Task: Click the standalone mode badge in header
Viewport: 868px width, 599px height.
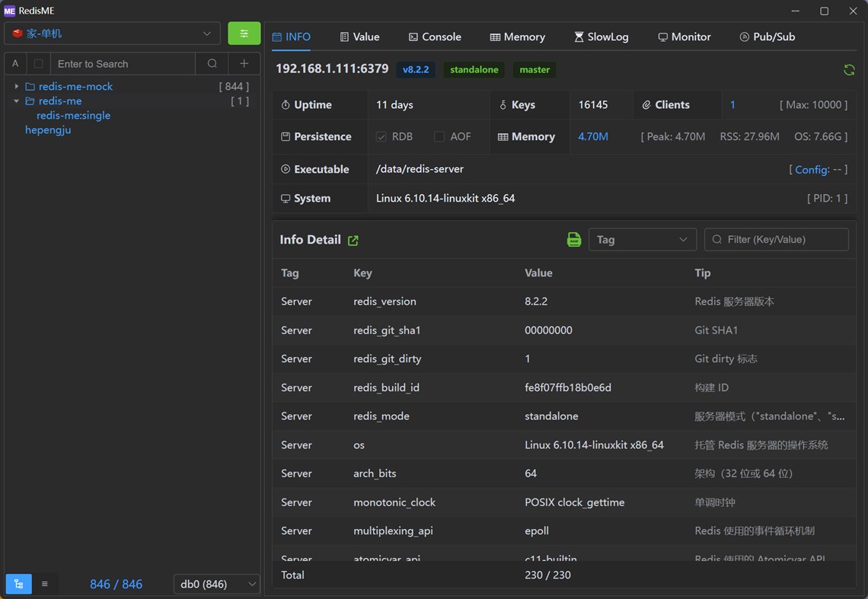Action: [x=474, y=70]
